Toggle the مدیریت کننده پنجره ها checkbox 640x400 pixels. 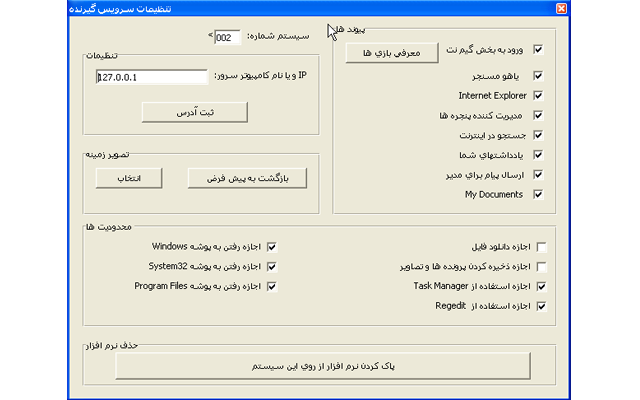pyautogui.click(x=539, y=115)
